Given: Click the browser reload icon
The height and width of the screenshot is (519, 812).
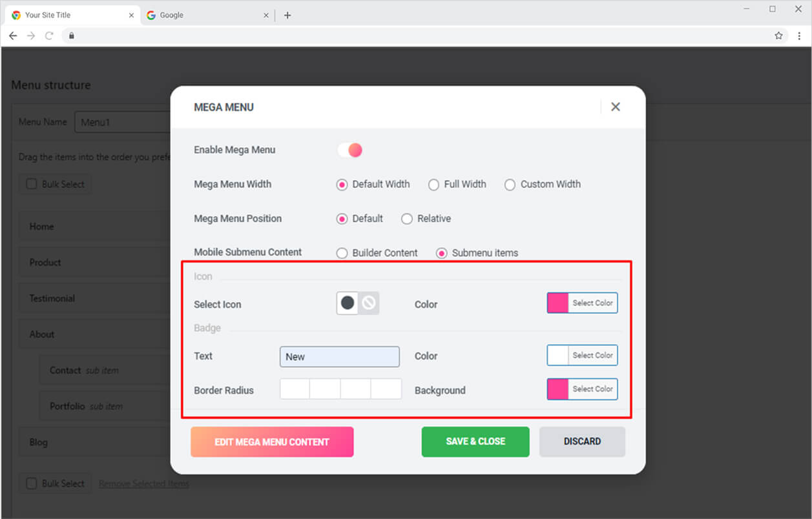Looking at the screenshot, I should 49,36.
